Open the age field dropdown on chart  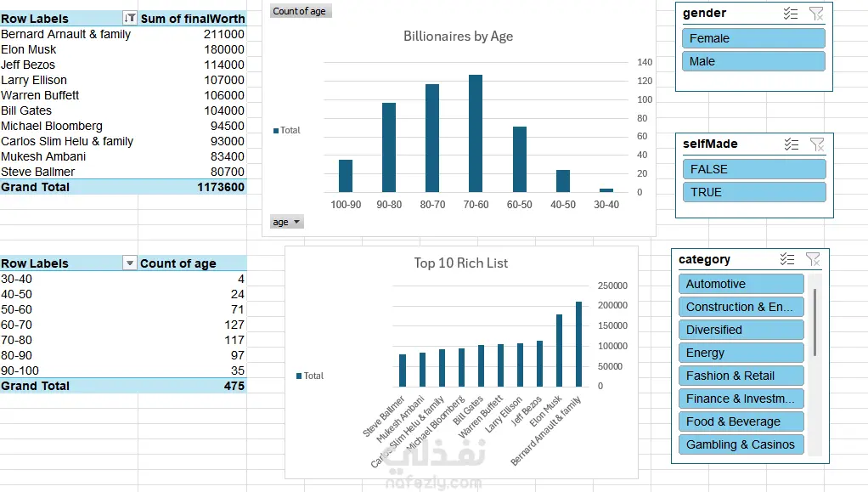[x=287, y=222]
